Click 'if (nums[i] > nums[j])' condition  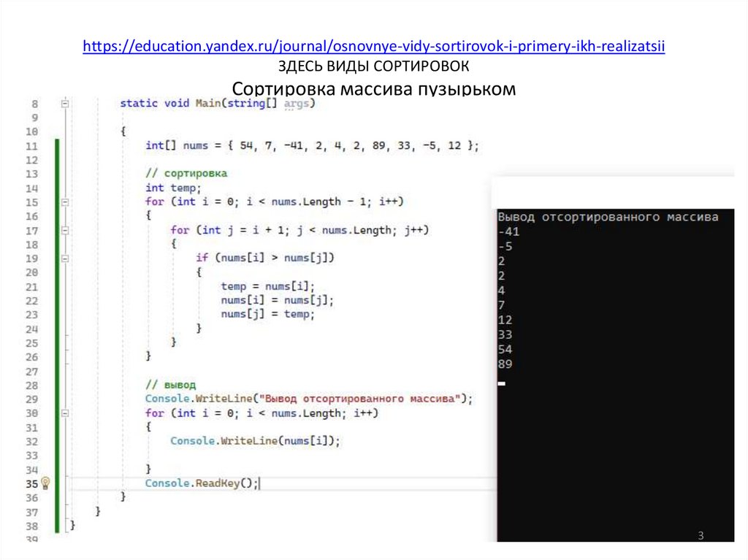pyautogui.click(x=264, y=258)
